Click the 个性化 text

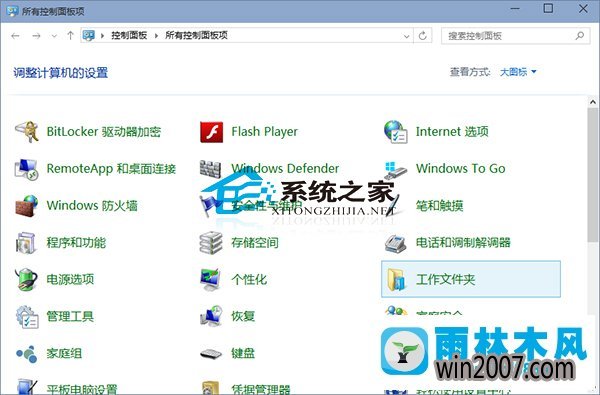tap(249, 279)
